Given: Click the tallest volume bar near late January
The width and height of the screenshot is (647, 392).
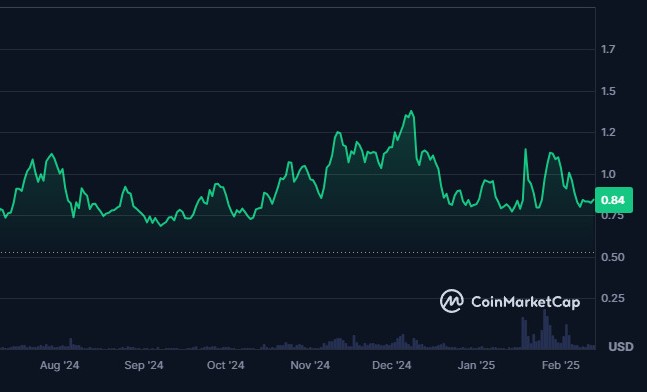Looking at the screenshot, I should coord(545,330).
